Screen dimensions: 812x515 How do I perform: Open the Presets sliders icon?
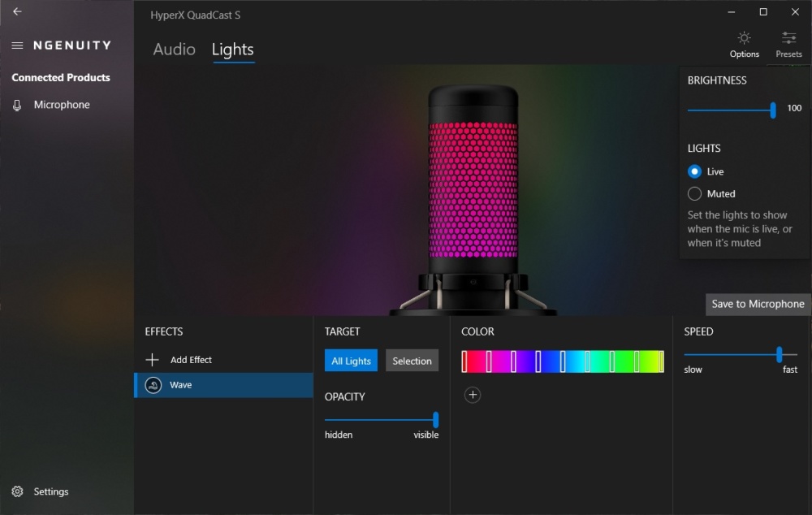pos(788,38)
